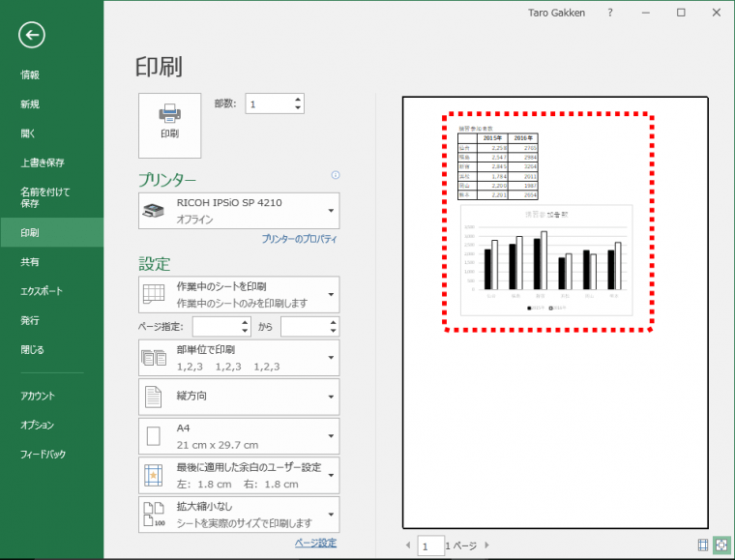
Task: Open the A4 paper size dropdown
Action: click(x=239, y=436)
